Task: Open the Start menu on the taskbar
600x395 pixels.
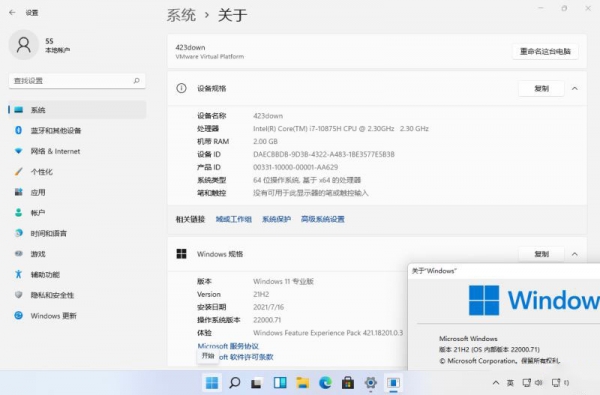Action: 212,382
